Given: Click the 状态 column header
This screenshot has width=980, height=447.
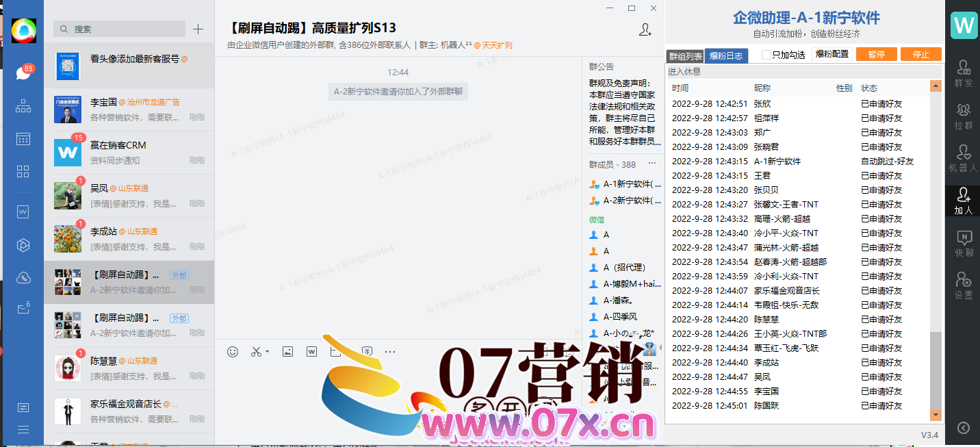Looking at the screenshot, I should 869,88.
